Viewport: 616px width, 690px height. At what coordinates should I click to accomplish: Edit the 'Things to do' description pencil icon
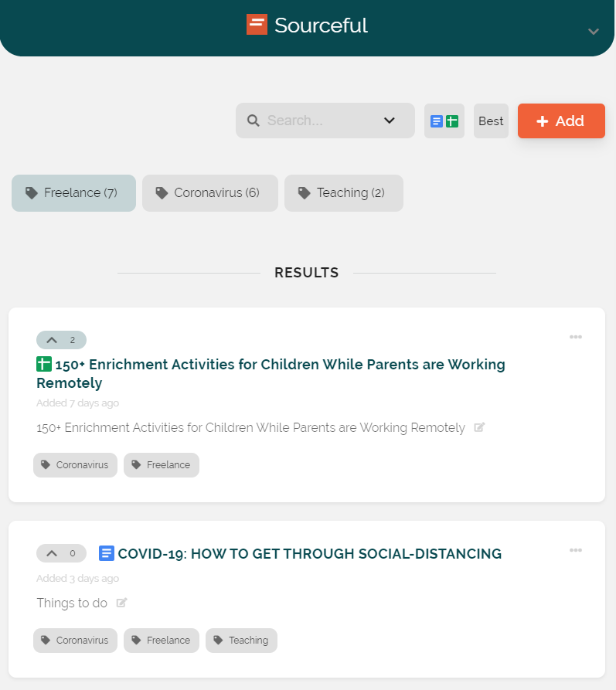pyautogui.click(x=122, y=603)
